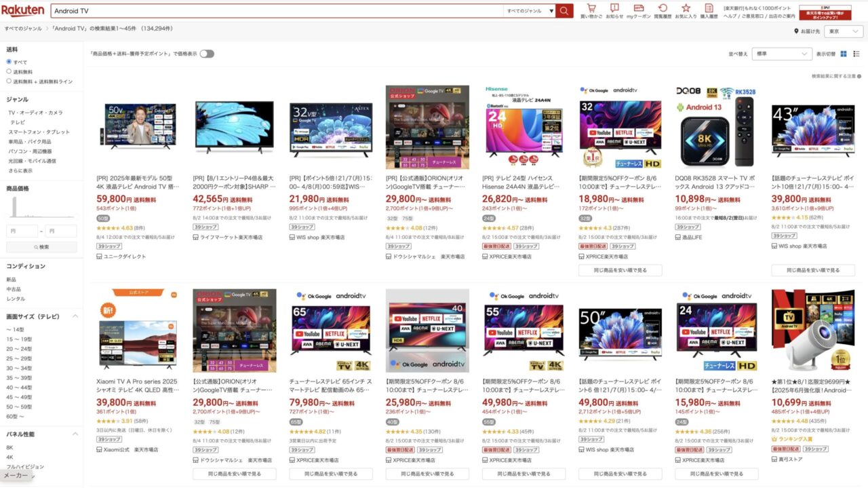This screenshot has width=868, height=488.
Task: Open the ヘルプ link in the header
Action: (x=730, y=16)
